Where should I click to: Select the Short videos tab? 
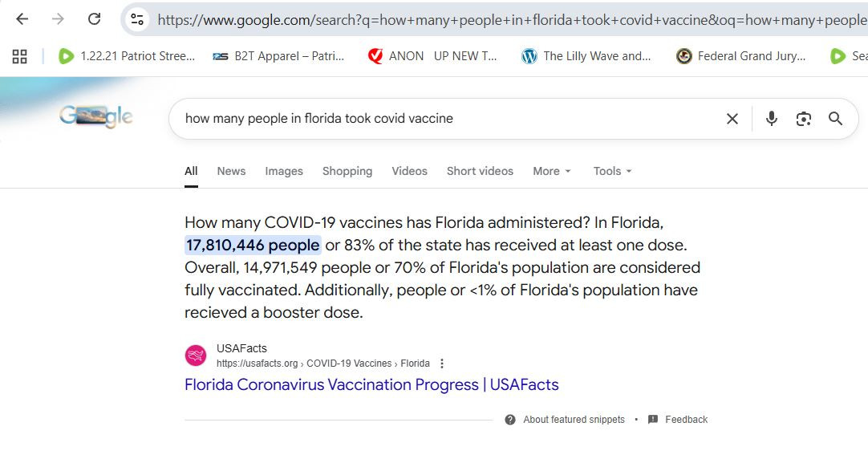(480, 171)
